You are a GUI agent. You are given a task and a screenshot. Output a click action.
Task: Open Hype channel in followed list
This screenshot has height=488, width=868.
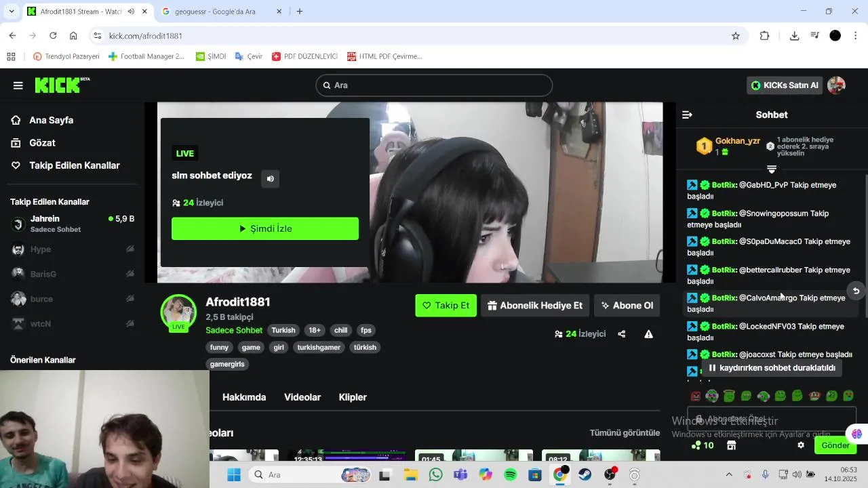(x=73, y=249)
